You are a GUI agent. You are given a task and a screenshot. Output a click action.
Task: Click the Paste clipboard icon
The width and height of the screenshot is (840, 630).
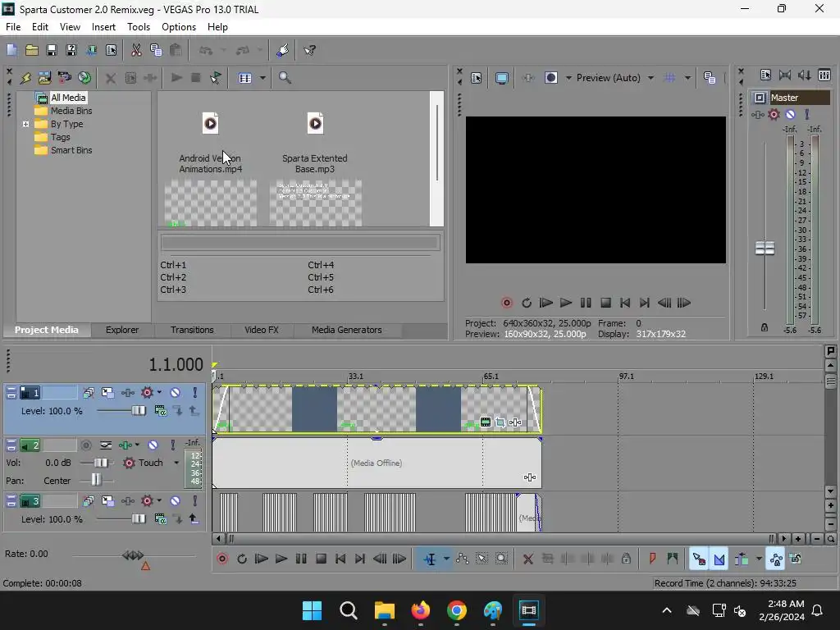[x=176, y=50]
